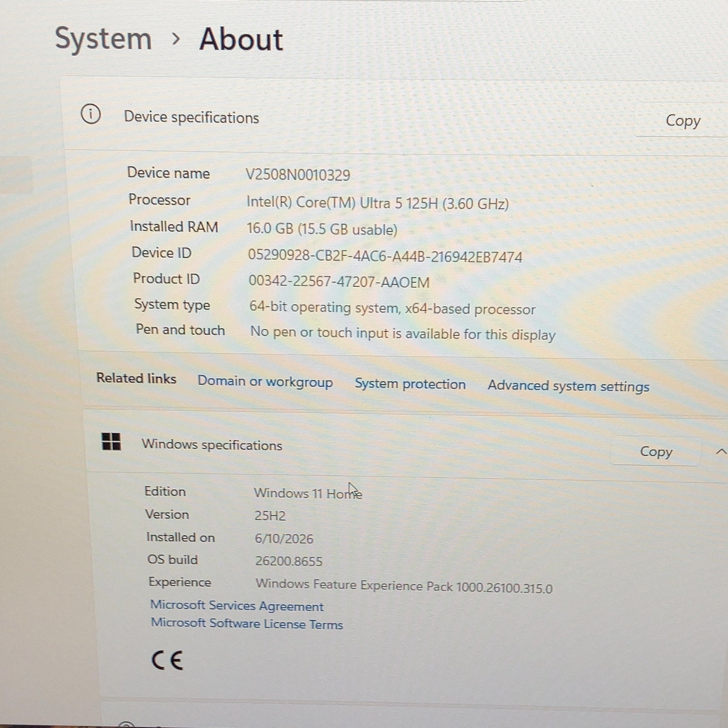
Task: Click the breadcrumb chevron after System
Action: click(176, 38)
